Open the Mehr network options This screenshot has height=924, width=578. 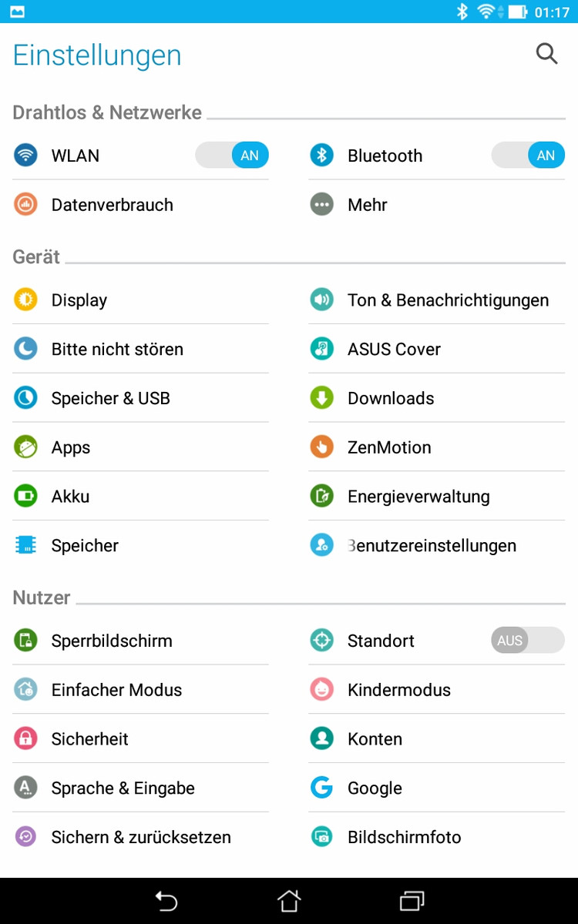click(368, 205)
